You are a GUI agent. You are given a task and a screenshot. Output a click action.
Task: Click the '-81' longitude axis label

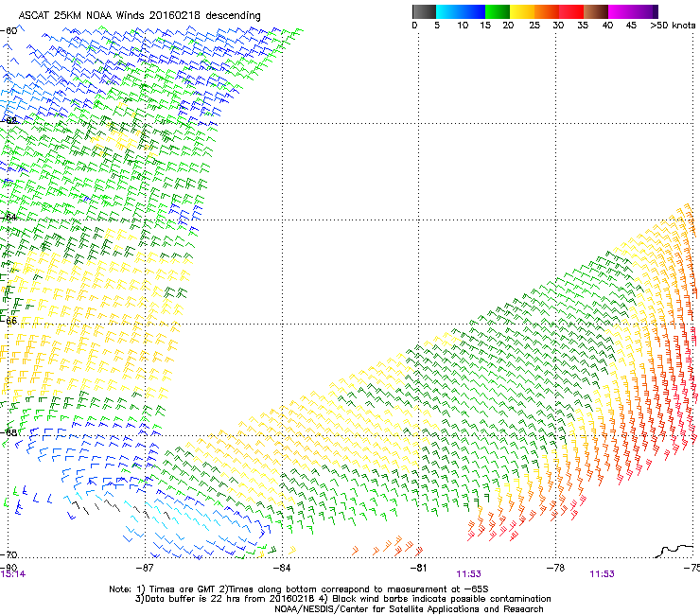pos(418,568)
